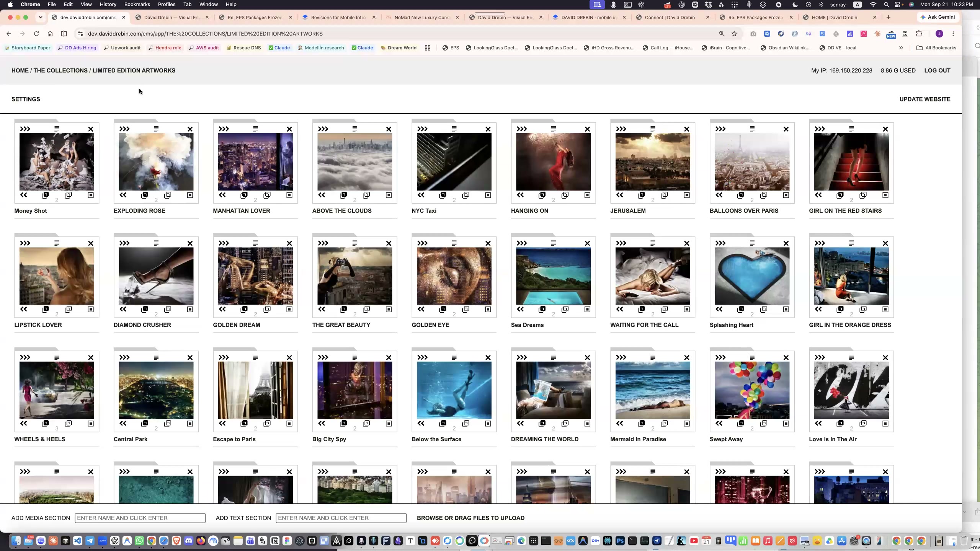The height and width of the screenshot is (551, 980).
Task: Open the text lines icon on Splashing Heart
Action: [752, 243]
